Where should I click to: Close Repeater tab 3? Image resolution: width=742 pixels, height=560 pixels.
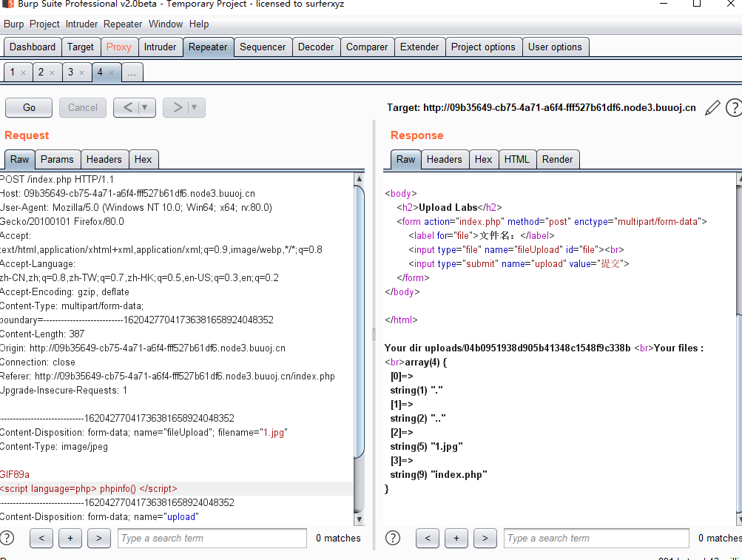(82, 73)
